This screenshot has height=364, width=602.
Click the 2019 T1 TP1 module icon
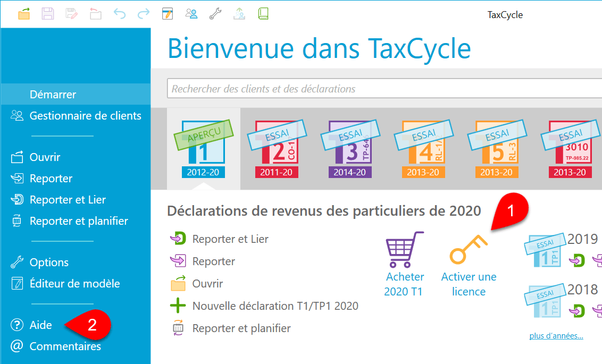(x=545, y=251)
